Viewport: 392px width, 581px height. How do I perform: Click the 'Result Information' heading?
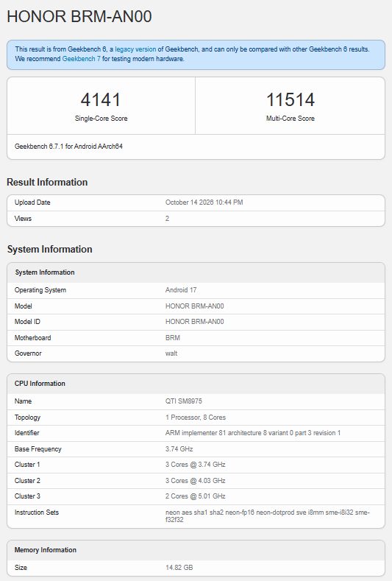[x=47, y=183]
